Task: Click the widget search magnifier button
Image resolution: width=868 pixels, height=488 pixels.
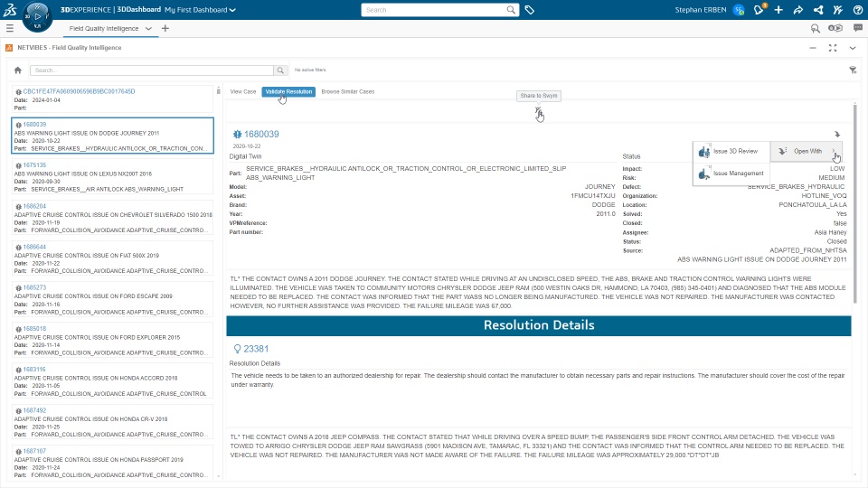Action: click(x=280, y=70)
